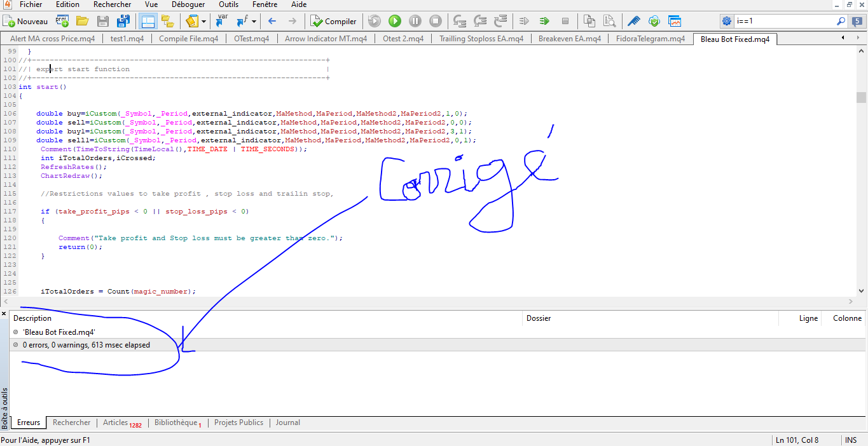Switch to OTest.mq4 tab
The width and height of the screenshot is (868, 446).
click(252, 39)
